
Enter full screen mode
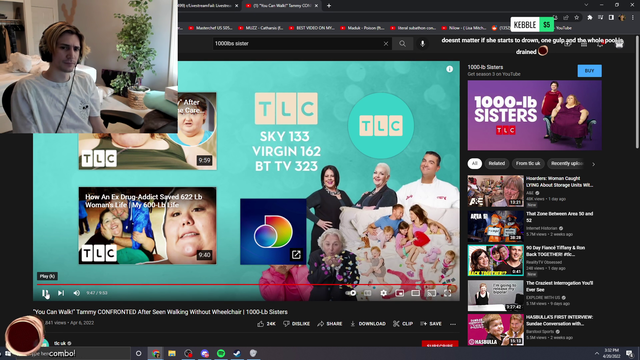447,293
